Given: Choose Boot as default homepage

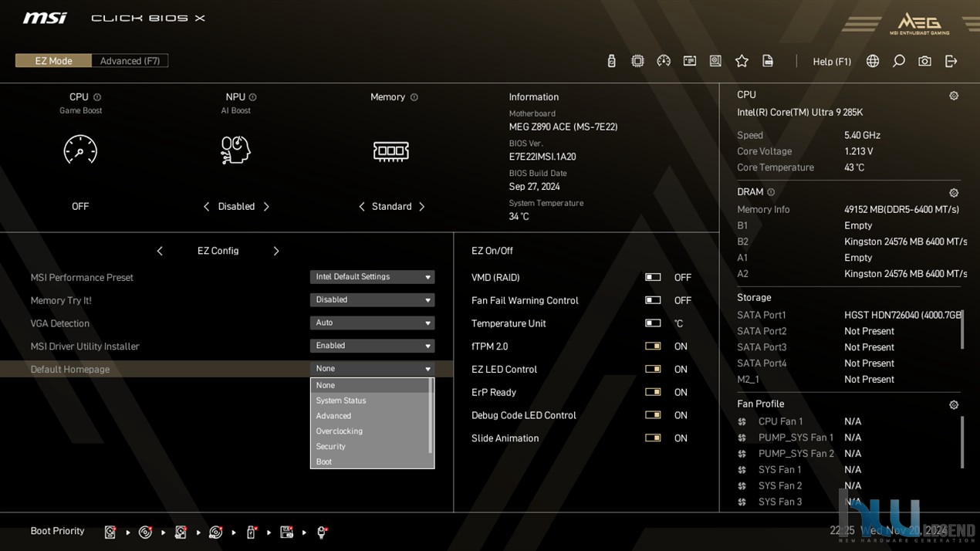Looking at the screenshot, I should point(370,461).
